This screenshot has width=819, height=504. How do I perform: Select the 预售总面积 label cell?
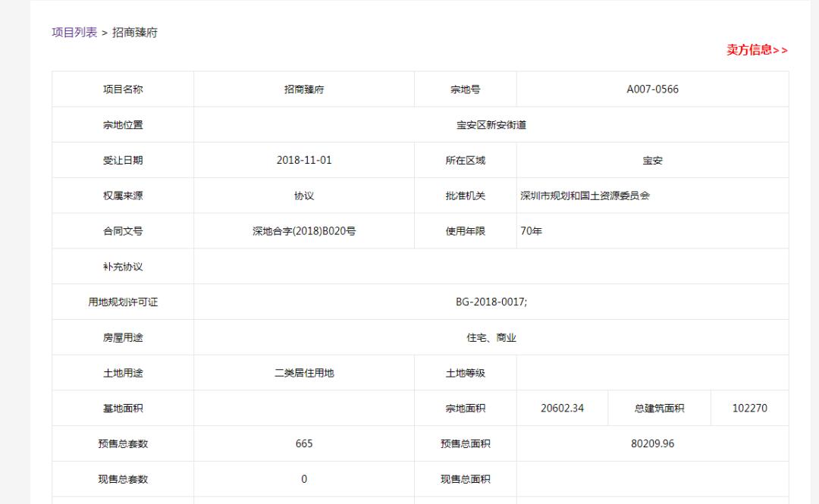(x=466, y=443)
